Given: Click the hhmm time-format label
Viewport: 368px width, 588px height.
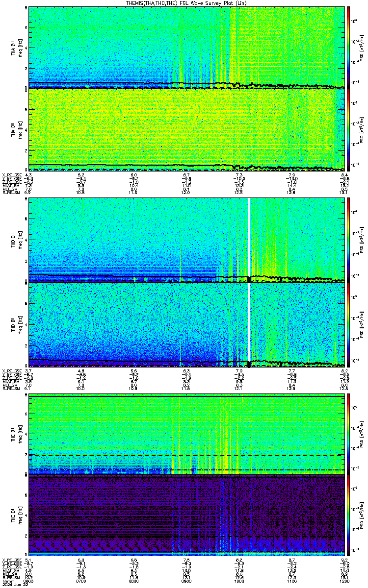Looking at the screenshot, I should pyautogui.click(x=8, y=582).
